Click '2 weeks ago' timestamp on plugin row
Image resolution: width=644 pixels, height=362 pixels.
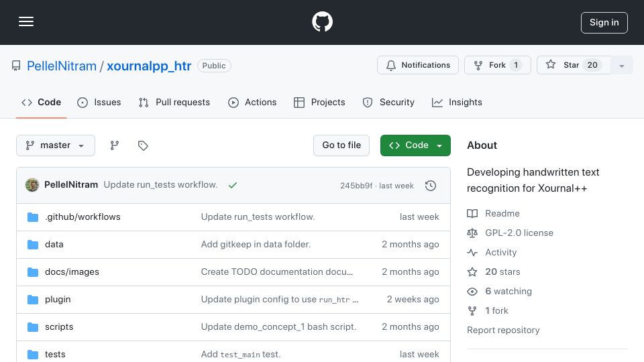click(x=413, y=299)
